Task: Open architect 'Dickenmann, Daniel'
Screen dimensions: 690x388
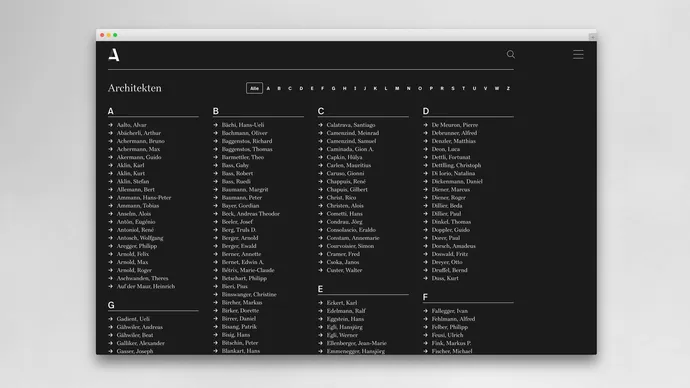Action: coord(457,181)
